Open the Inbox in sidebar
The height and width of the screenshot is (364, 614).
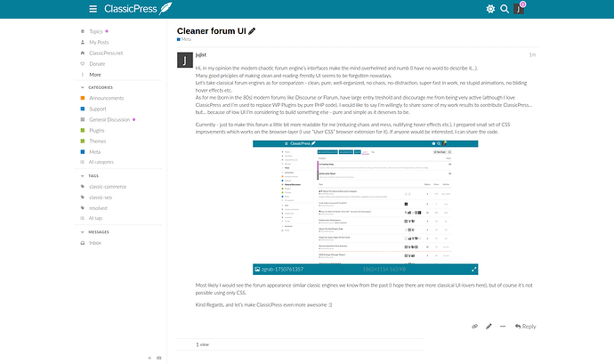[94, 243]
